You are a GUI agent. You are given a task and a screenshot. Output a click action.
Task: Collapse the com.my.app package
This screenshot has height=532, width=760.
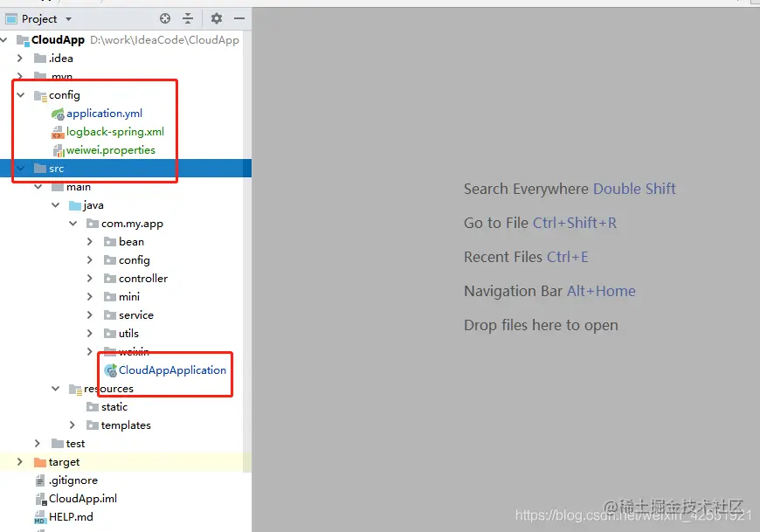(73, 224)
